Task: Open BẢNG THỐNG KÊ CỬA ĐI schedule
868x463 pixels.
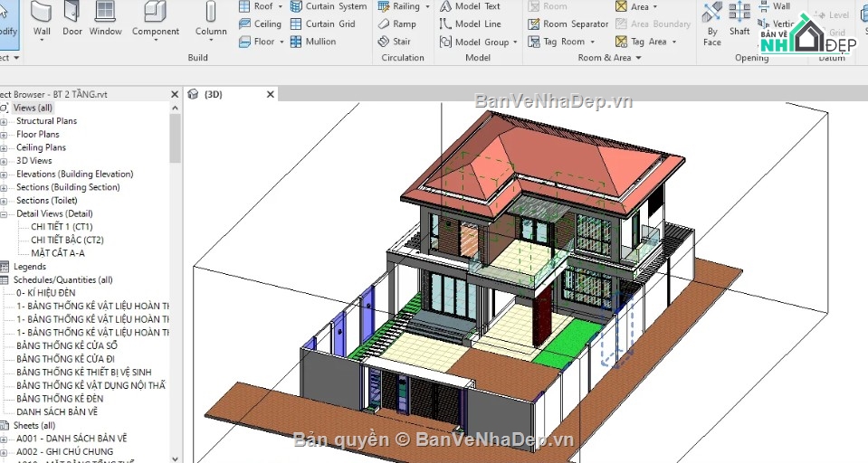Action: [x=65, y=359]
